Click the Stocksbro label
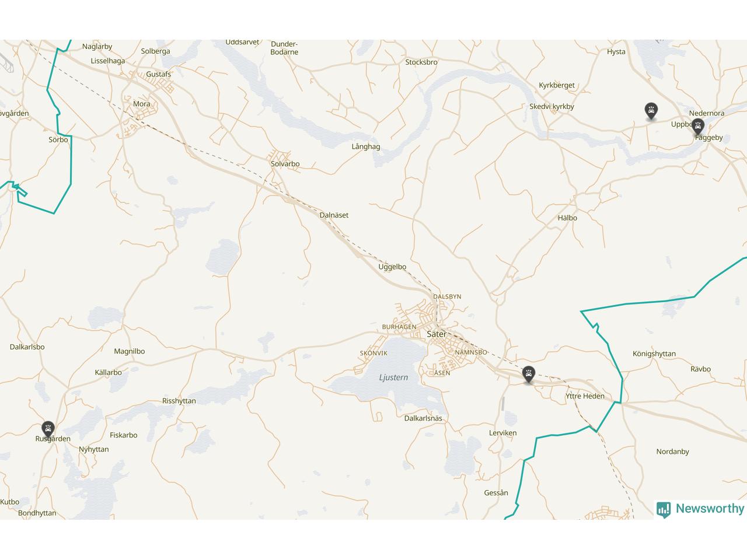 pyautogui.click(x=421, y=62)
